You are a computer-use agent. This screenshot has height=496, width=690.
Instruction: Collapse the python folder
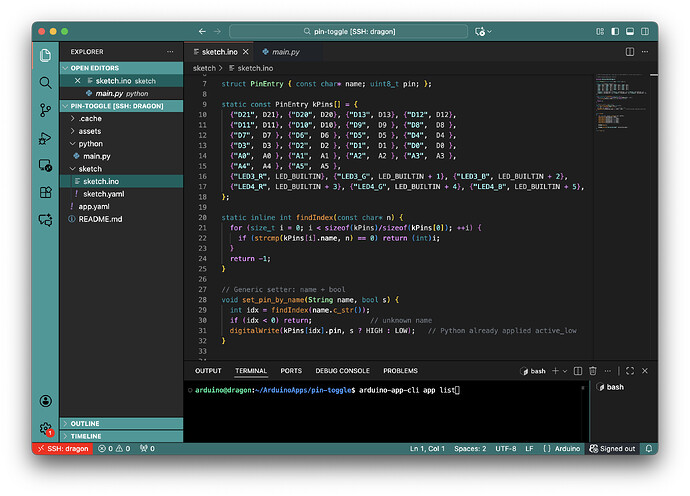coord(121,143)
